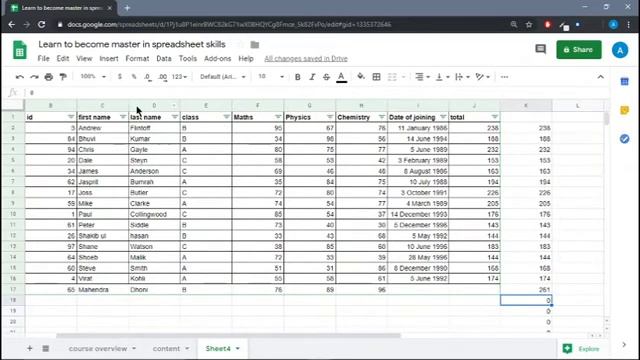Open Sheet4 tab options arrow

[x=238, y=349]
